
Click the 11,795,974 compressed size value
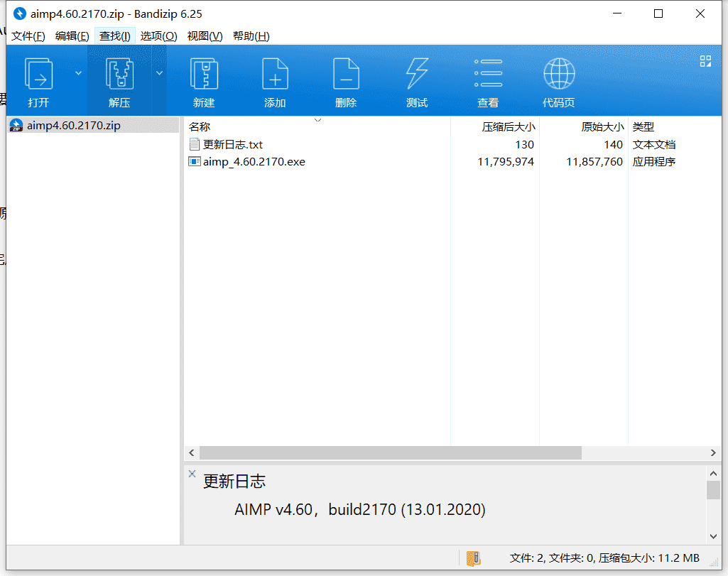[506, 161]
